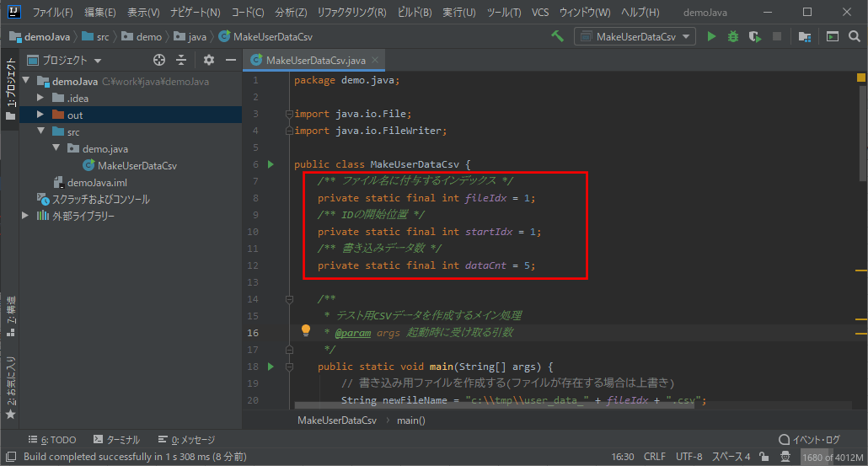The width and height of the screenshot is (868, 466).
Task: Open the TODO tool window
Action: point(52,439)
